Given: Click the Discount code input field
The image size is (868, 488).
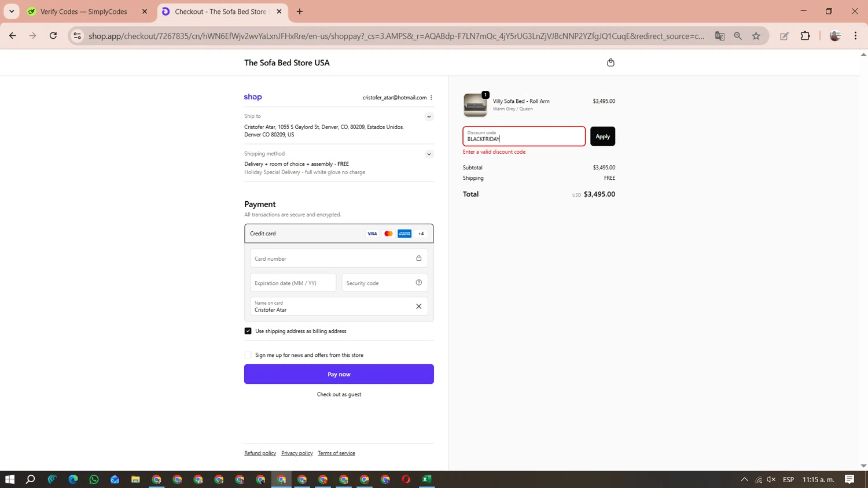Looking at the screenshot, I should pyautogui.click(x=524, y=136).
